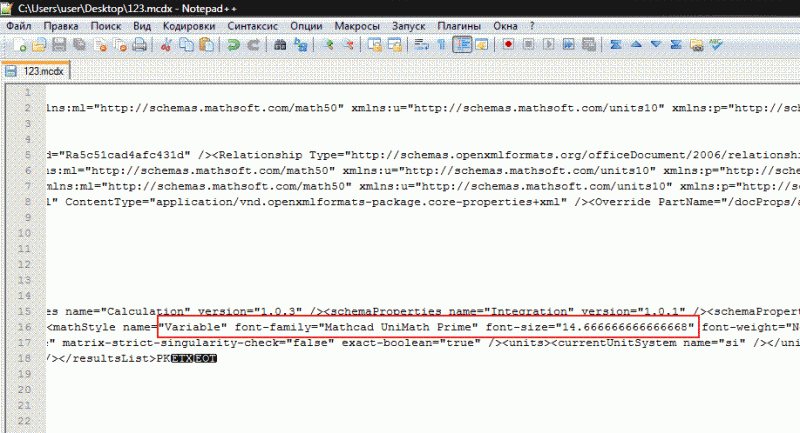Open the ? help menu
The width and height of the screenshot is (800, 433).
point(532,26)
